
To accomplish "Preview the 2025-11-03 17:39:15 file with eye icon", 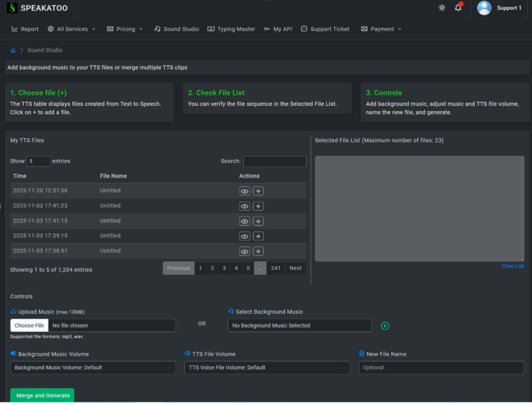I will click(x=245, y=237).
